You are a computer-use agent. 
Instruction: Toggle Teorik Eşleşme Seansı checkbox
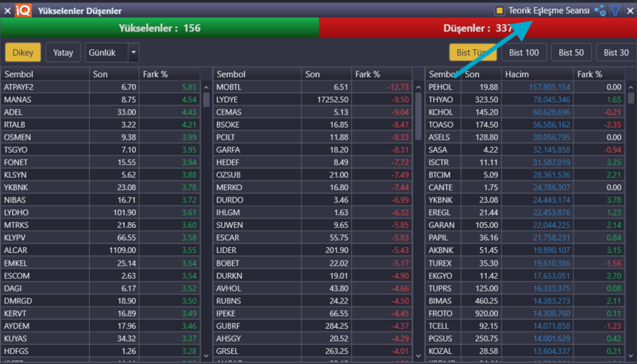[499, 11]
